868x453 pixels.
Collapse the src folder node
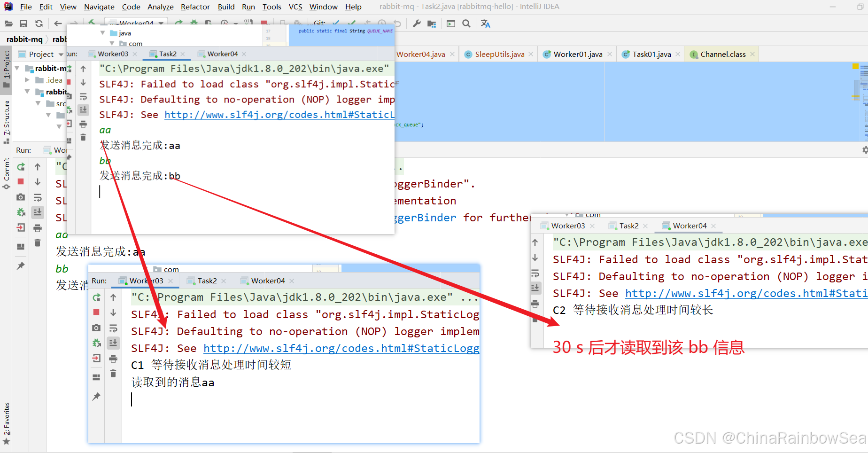click(38, 103)
